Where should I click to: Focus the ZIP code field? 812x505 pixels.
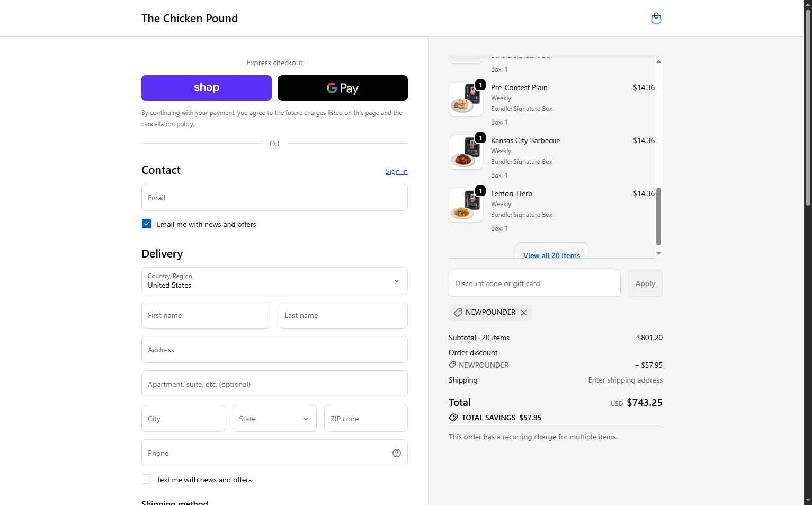click(x=366, y=419)
